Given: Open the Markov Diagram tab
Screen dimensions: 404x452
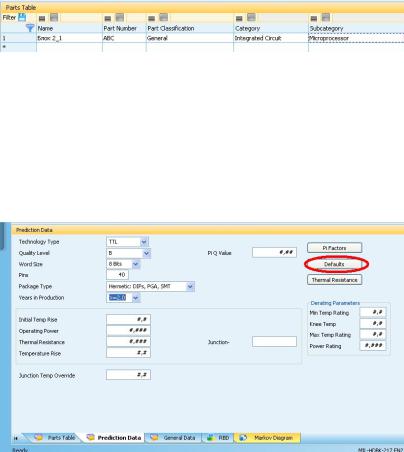Looking at the screenshot, I should coord(268,437).
